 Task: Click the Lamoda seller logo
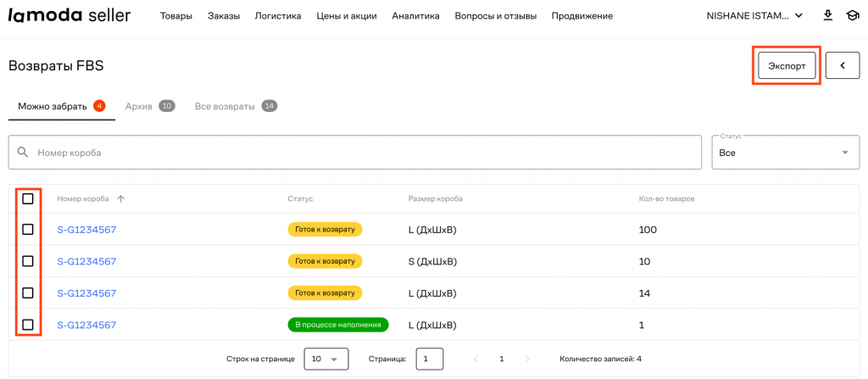pyautogui.click(x=70, y=15)
